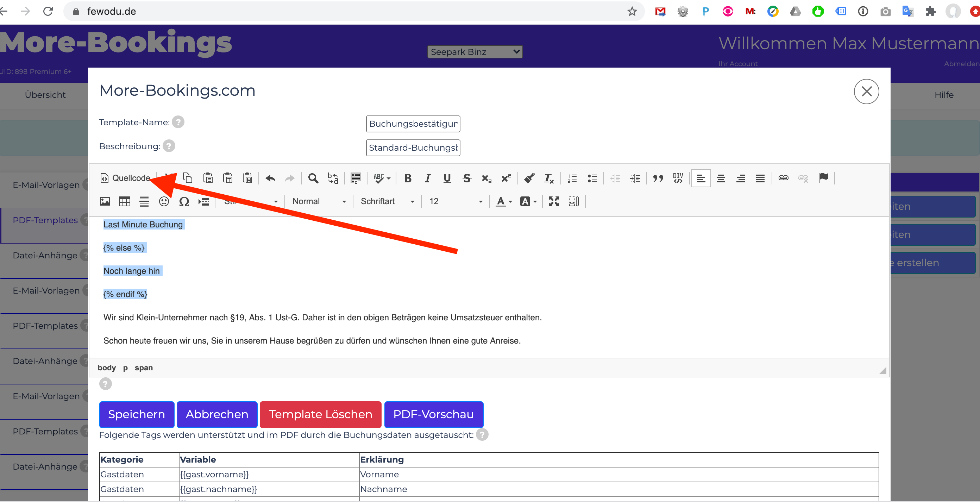The image size is (980, 502).
Task: Click the Copy icon in editor toolbar
Action: (x=188, y=178)
